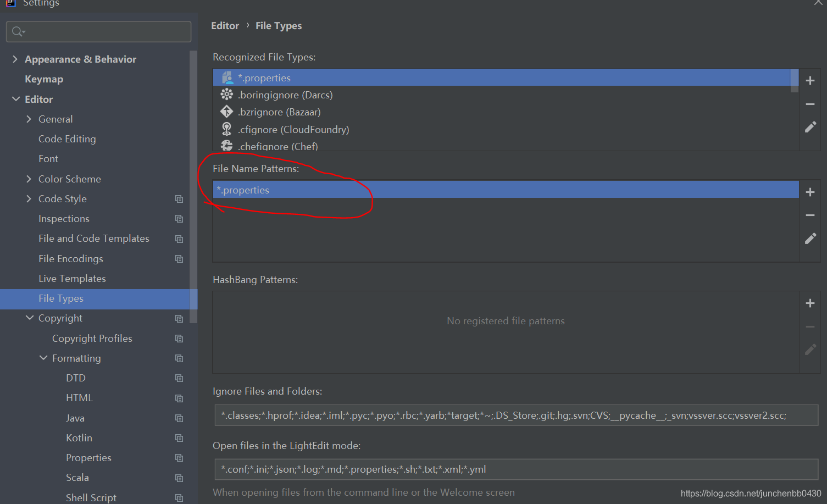The height and width of the screenshot is (504, 827).
Task: Click project-level icon next to Scala
Action: 179,478
